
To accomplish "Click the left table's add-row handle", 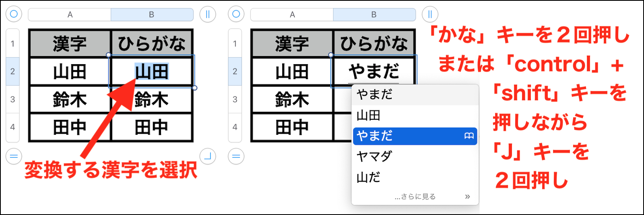I will click(14, 156).
